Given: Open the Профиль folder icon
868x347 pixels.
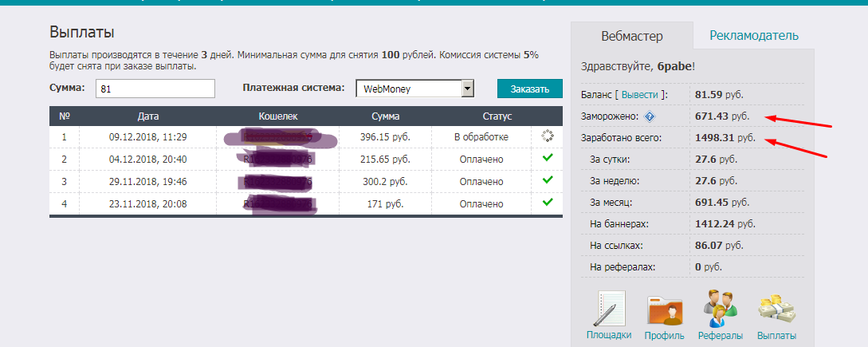Looking at the screenshot, I should [664, 309].
